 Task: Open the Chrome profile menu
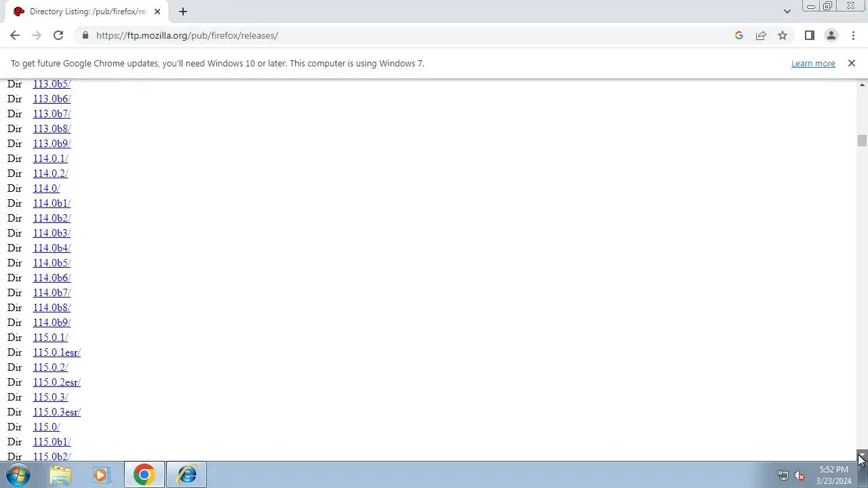tap(831, 35)
